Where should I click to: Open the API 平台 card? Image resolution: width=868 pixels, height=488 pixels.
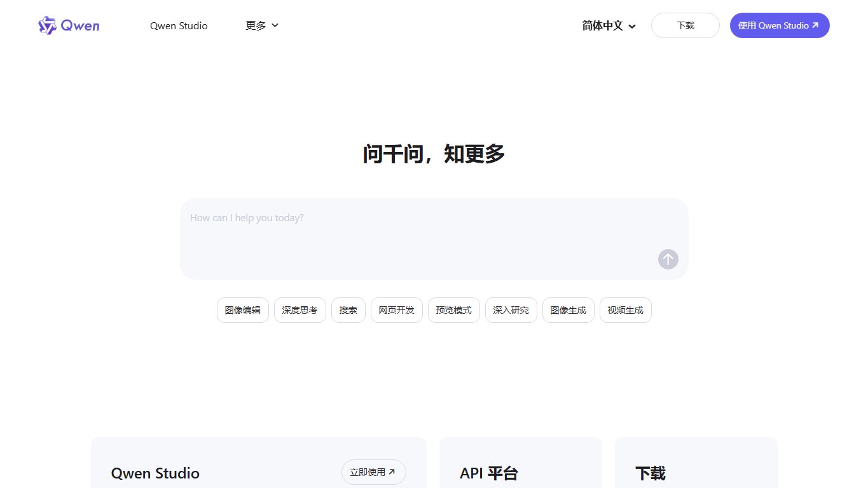point(521,463)
